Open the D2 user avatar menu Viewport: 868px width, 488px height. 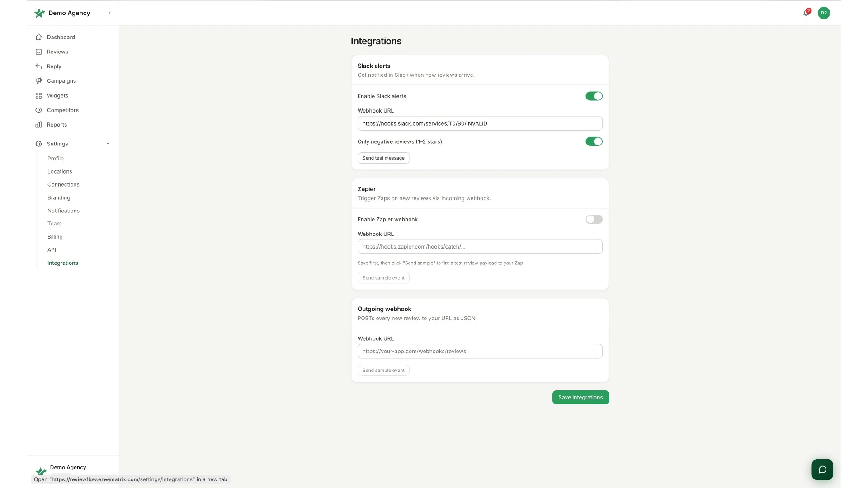pos(824,13)
